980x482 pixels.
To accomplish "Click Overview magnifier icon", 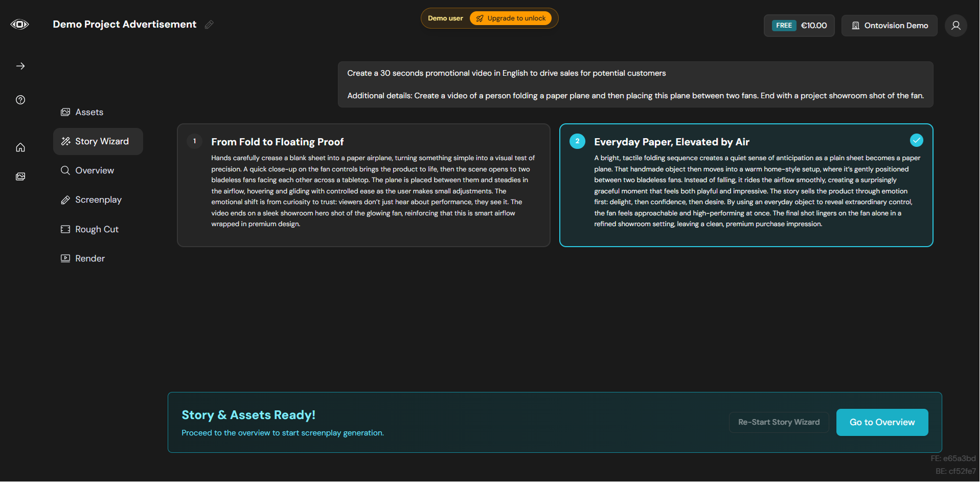I will pyautogui.click(x=65, y=170).
